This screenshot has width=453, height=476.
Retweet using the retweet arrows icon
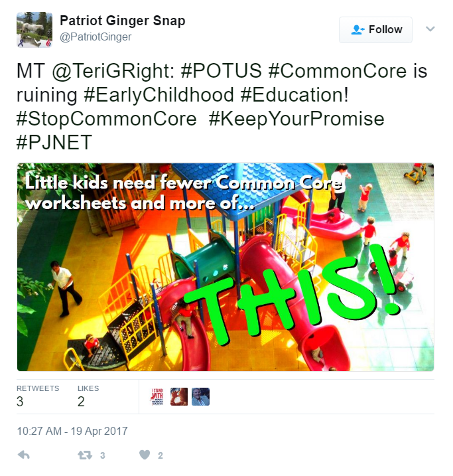[x=85, y=455]
